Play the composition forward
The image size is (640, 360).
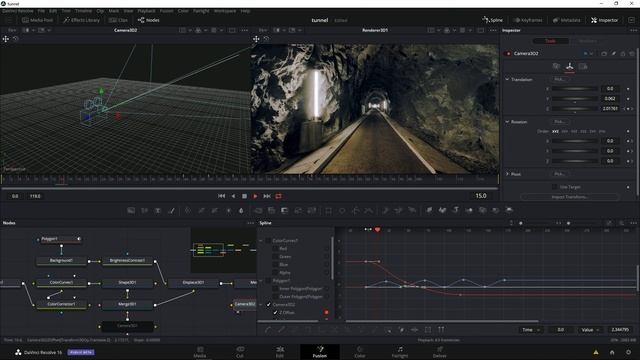[x=255, y=196]
